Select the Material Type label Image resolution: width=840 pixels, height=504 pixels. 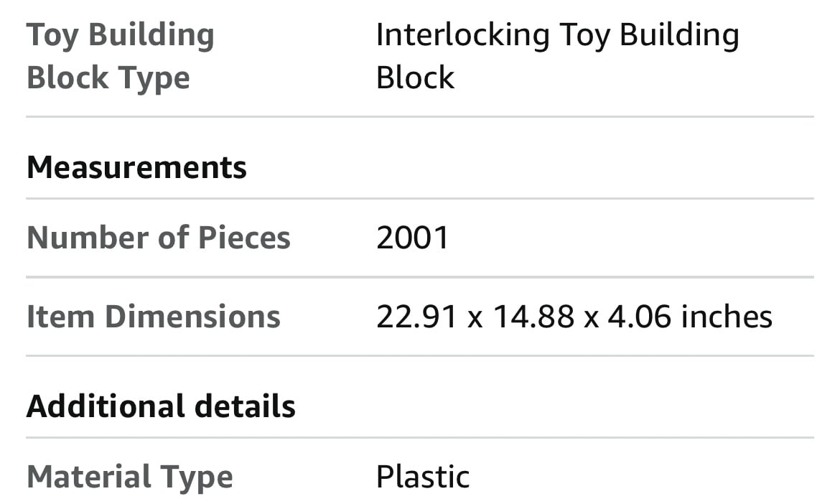pos(130,477)
